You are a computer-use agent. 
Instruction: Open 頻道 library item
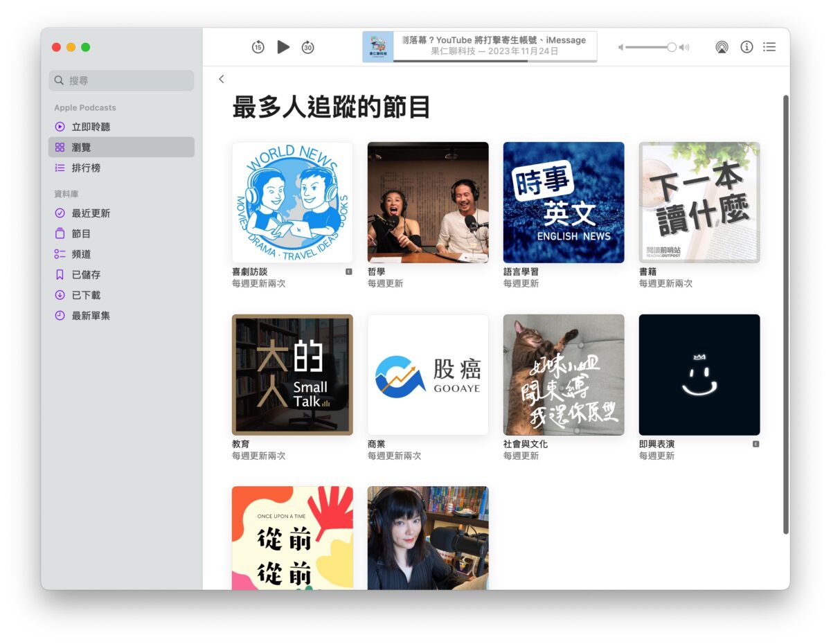121,254
